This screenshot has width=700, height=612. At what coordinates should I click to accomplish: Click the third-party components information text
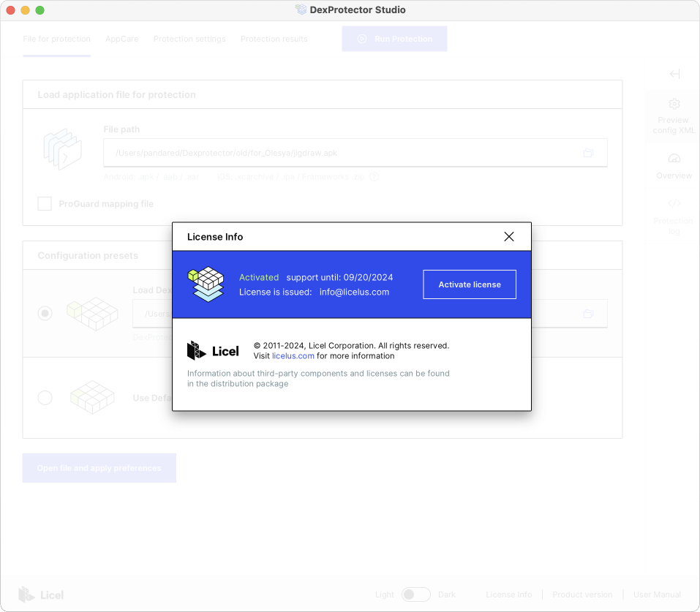pos(318,378)
